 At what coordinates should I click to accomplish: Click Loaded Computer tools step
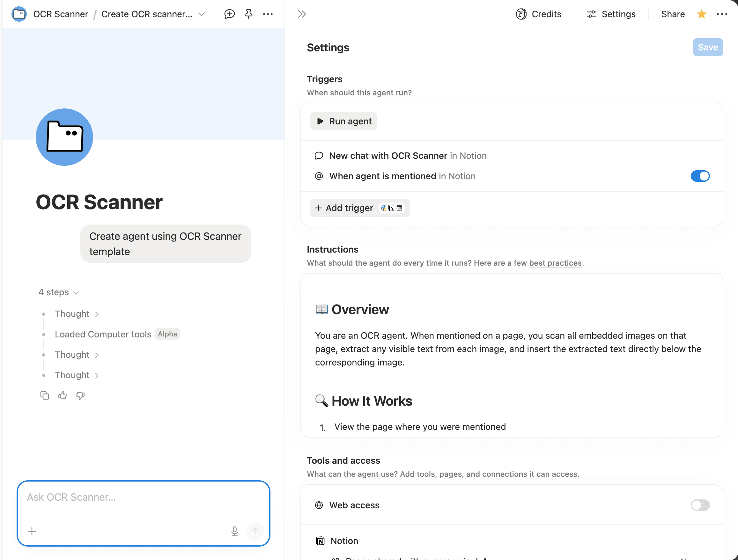pyautogui.click(x=103, y=334)
